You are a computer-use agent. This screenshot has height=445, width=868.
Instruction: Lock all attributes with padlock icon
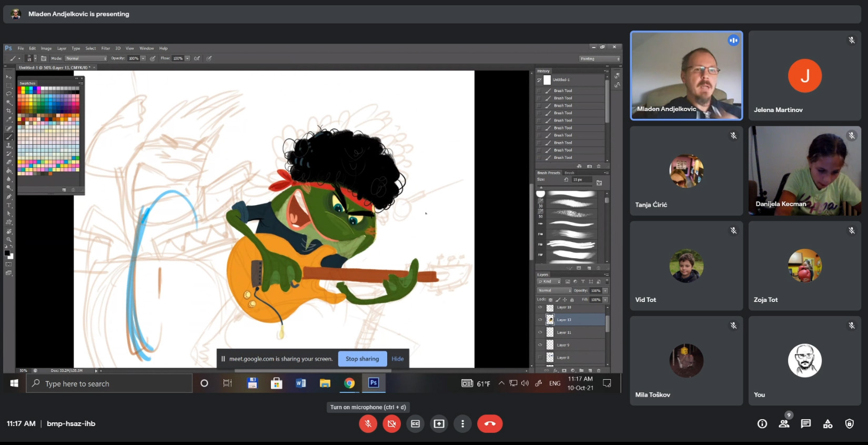tap(572, 300)
